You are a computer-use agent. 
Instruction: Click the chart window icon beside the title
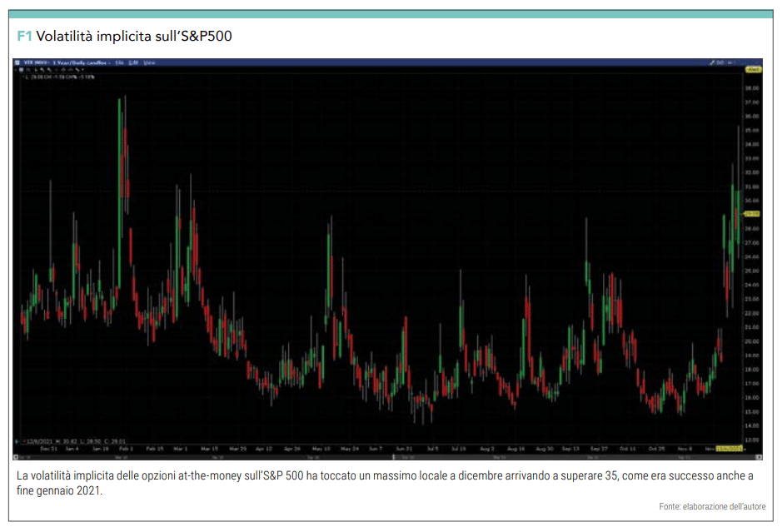coord(17,62)
